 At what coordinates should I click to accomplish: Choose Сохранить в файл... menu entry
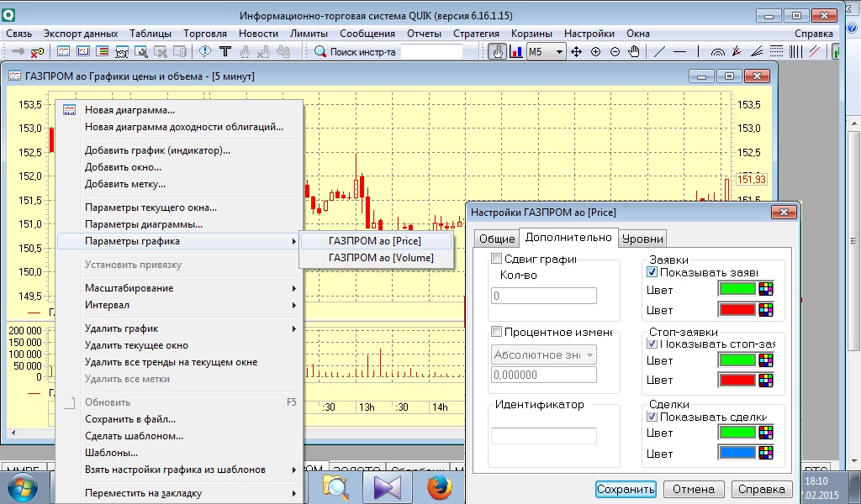[x=180, y=419]
